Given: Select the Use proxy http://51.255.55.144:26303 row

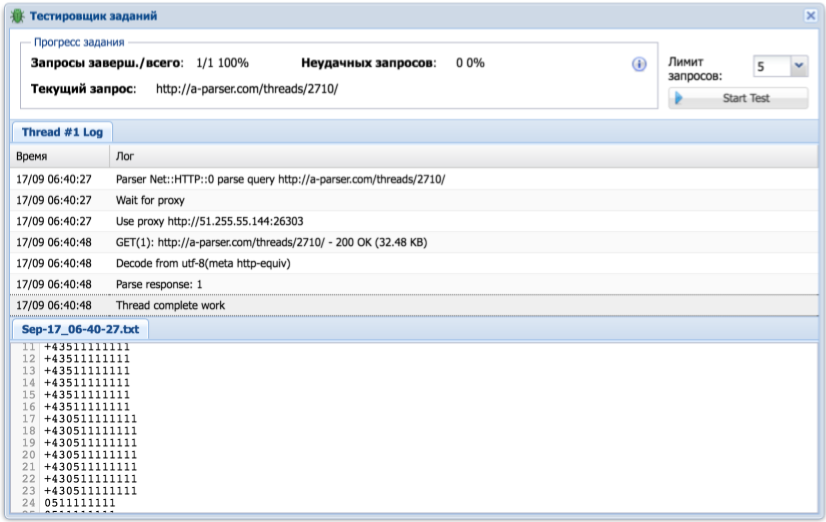Looking at the screenshot, I should [x=414, y=221].
